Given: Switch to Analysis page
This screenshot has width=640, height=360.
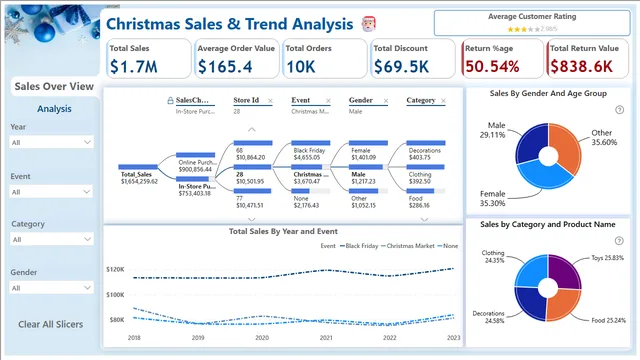Looking at the screenshot, I should 54,109.
